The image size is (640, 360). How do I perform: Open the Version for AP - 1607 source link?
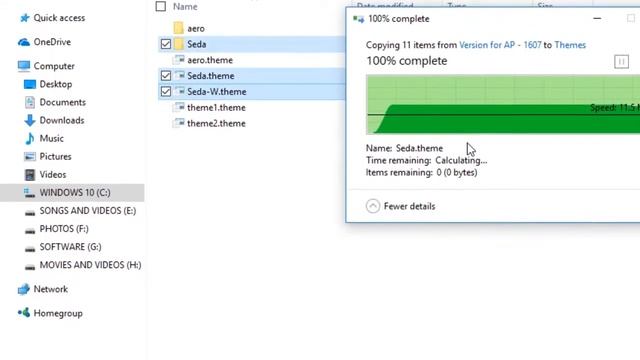tap(500, 45)
